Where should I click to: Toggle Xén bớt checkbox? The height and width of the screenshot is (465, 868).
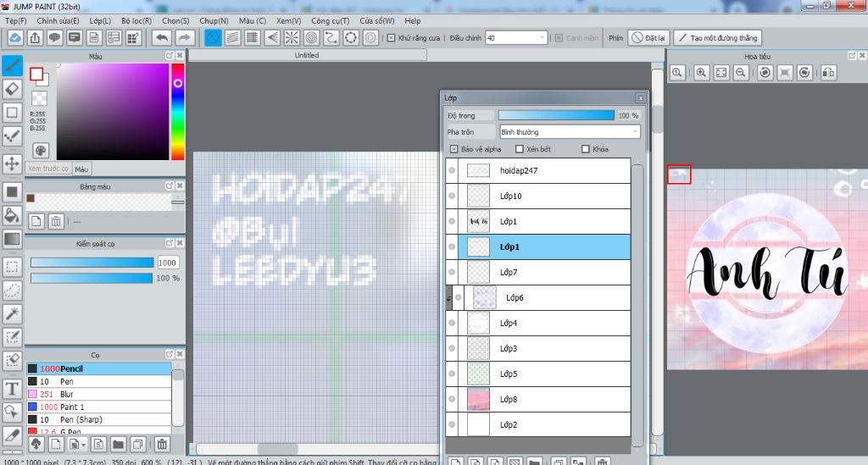pyautogui.click(x=520, y=149)
